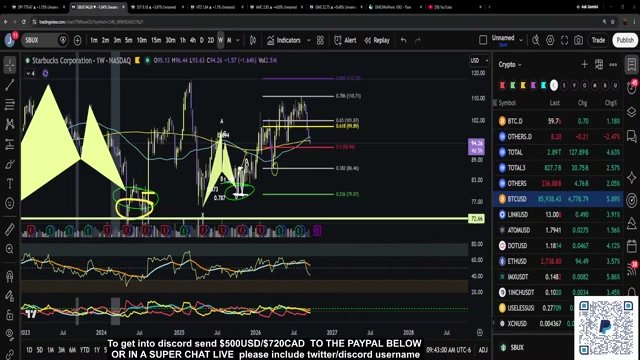Open the USD currency dropdown on price scale
Screen dimensions: 640x360
479,60
